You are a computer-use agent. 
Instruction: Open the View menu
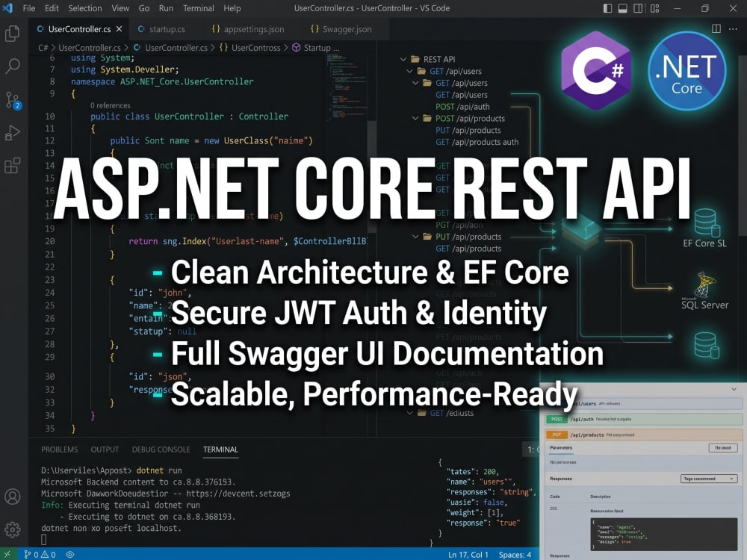[x=120, y=8]
